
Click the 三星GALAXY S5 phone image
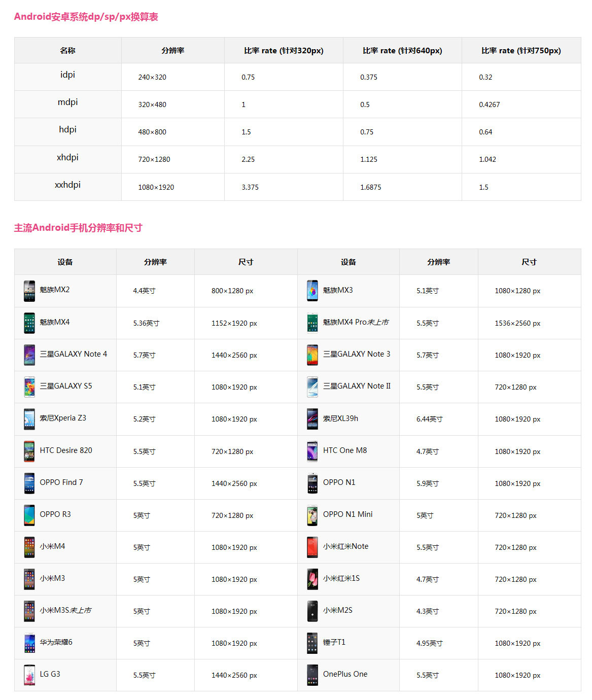pyautogui.click(x=29, y=387)
